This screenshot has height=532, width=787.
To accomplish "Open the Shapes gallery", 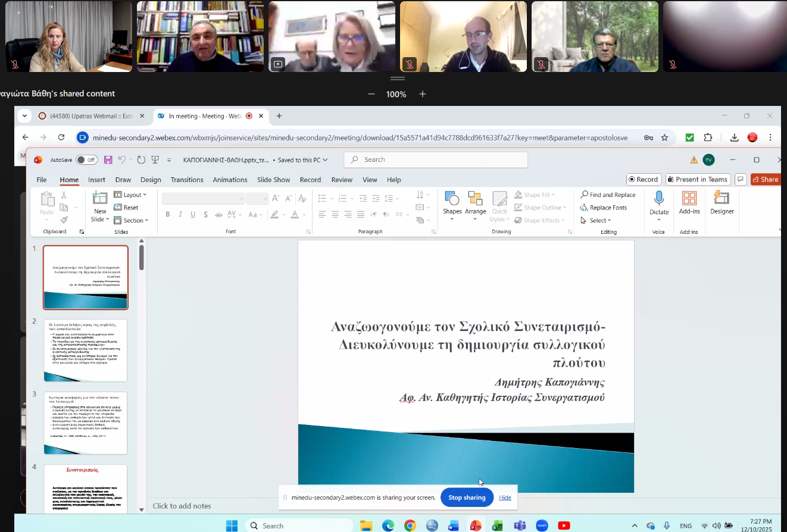I will tap(452, 199).
